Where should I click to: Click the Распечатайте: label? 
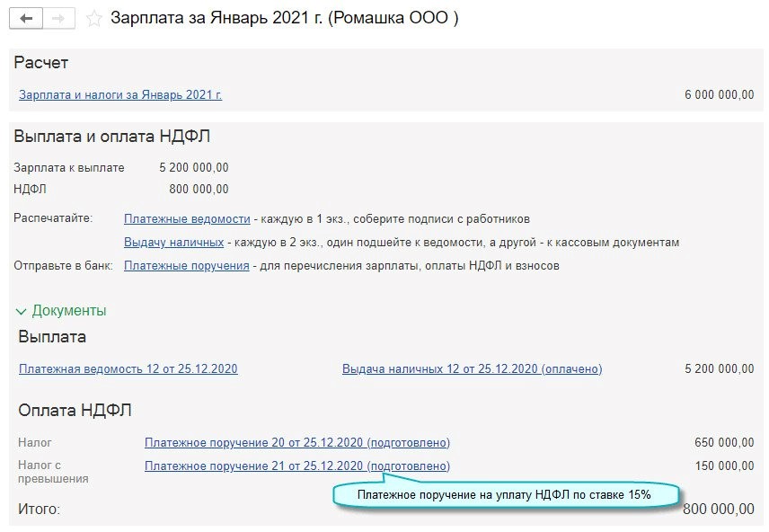(x=53, y=217)
